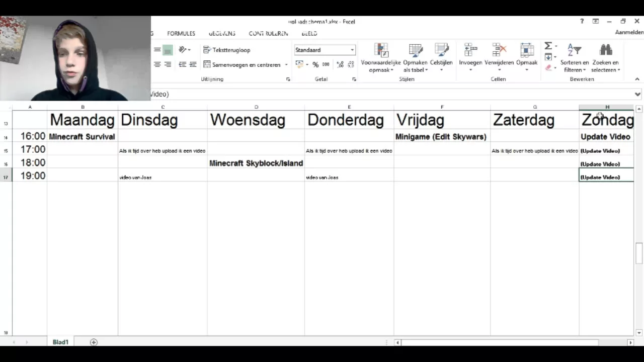This screenshot has height=362, width=644.
Task: Apply bottom vertical alignment (highlighted)
Action: tap(168, 50)
